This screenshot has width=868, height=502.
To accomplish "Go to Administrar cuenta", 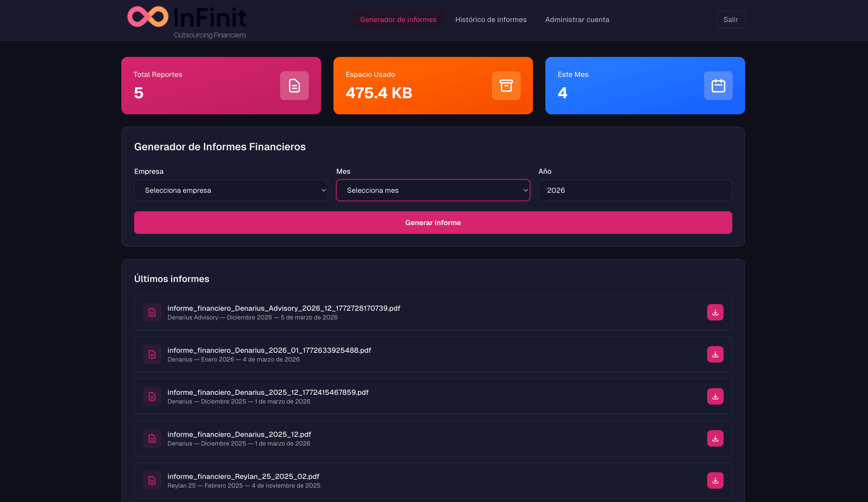I will [577, 20].
